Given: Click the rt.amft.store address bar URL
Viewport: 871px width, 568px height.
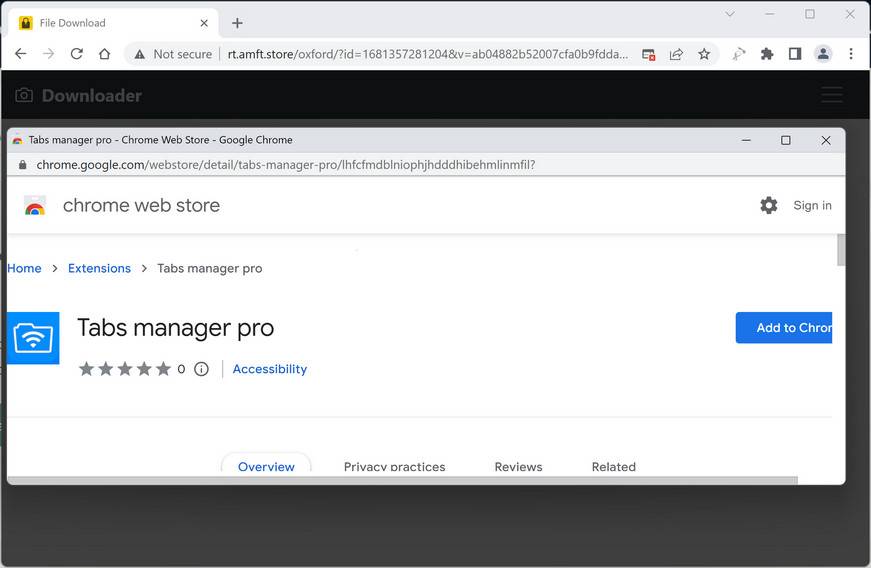Looking at the screenshot, I should (428, 54).
